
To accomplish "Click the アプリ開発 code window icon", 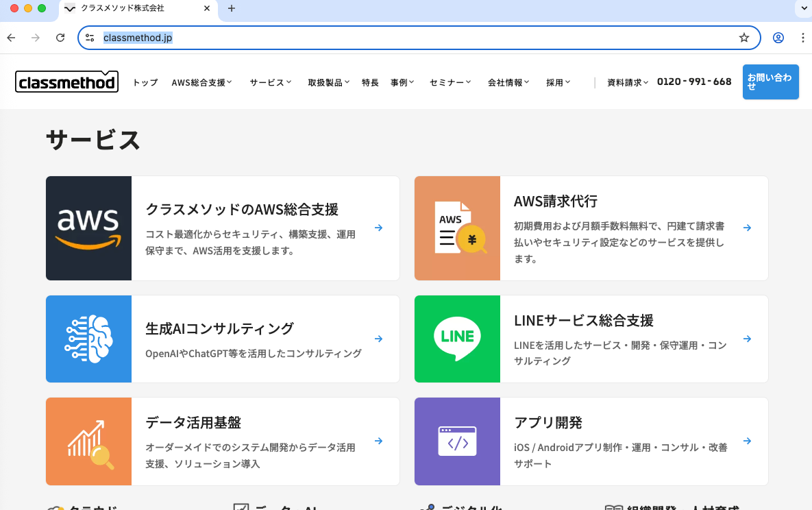I will click(x=457, y=441).
